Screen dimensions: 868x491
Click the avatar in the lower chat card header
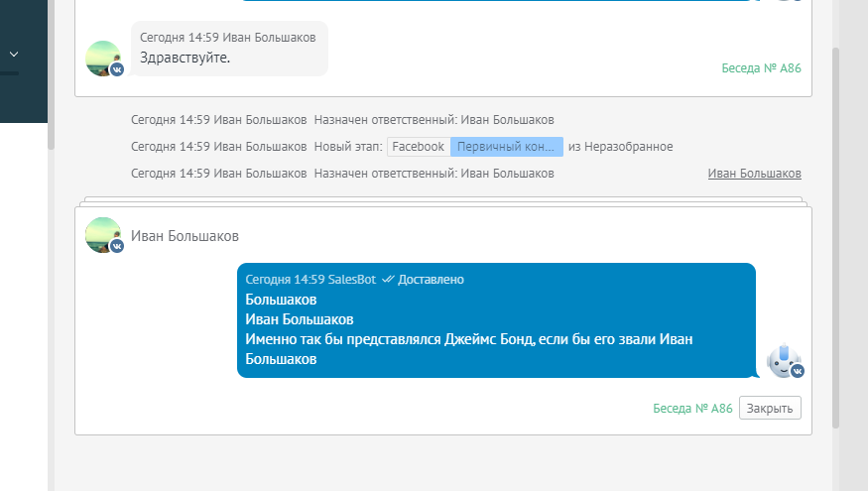coord(103,235)
